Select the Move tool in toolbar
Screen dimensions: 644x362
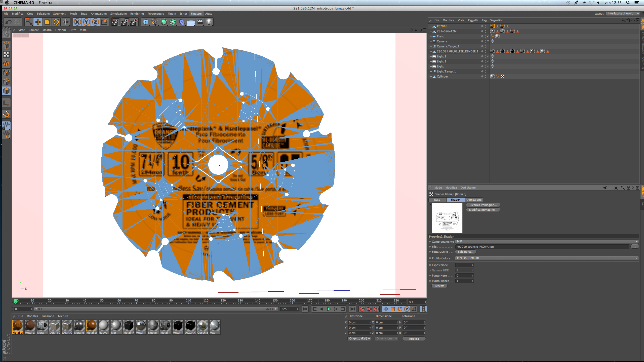(x=38, y=22)
